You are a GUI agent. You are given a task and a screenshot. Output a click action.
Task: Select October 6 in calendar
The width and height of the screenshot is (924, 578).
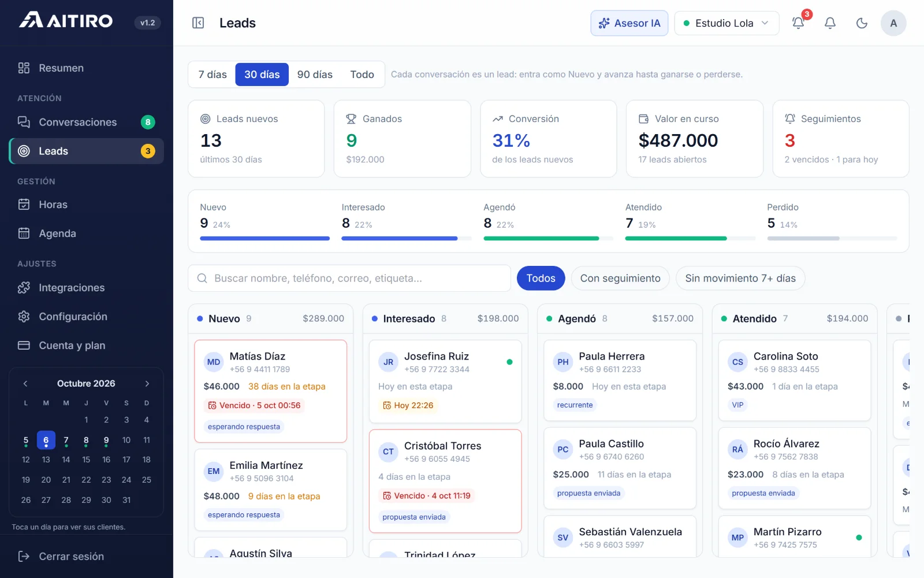click(x=46, y=440)
